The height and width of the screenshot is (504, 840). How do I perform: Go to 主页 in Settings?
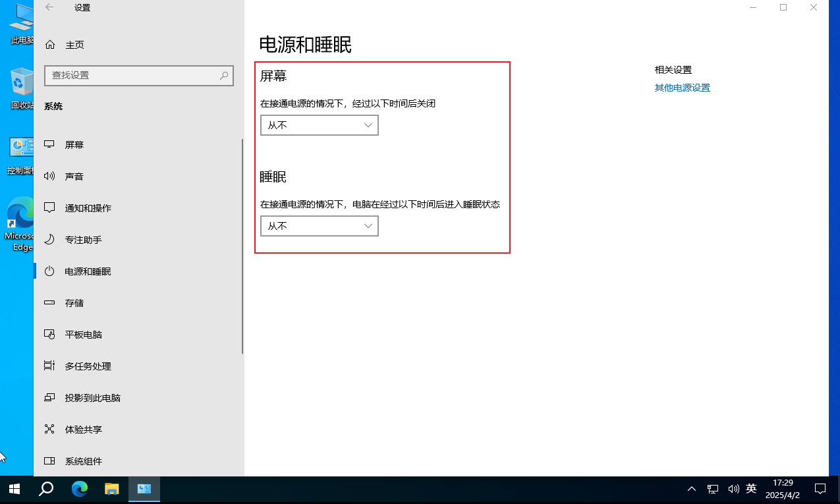coord(74,45)
